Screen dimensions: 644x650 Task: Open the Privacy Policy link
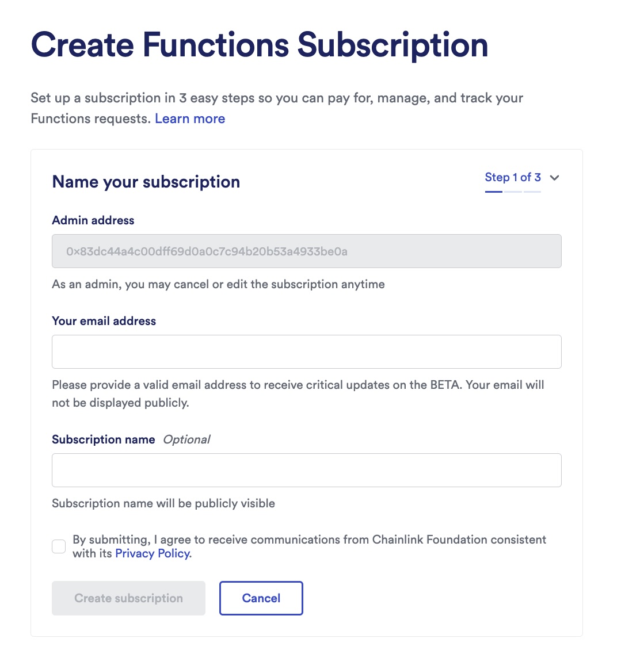tap(152, 553)
